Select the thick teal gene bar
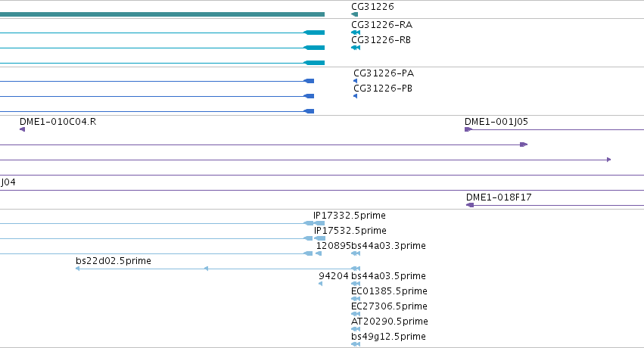The image size is (644, 348). tap(162, 14)
